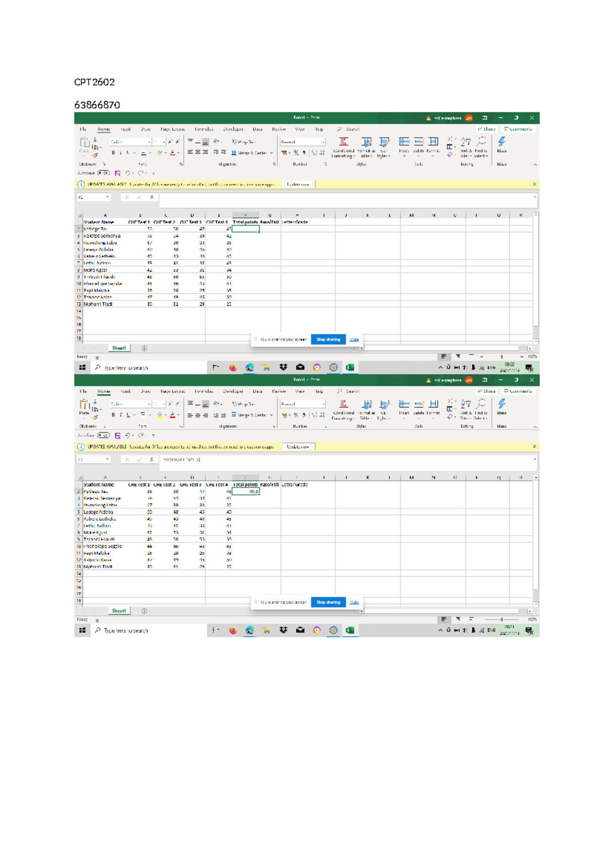
Task: Click Hide link in first screenshot's sharing bar
Action: click(x=354, y=339)
